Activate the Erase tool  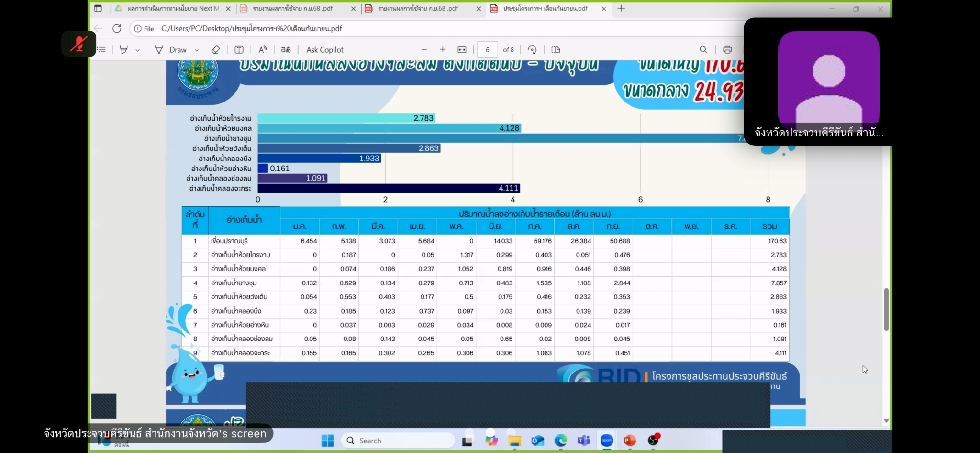coord(215,50)
